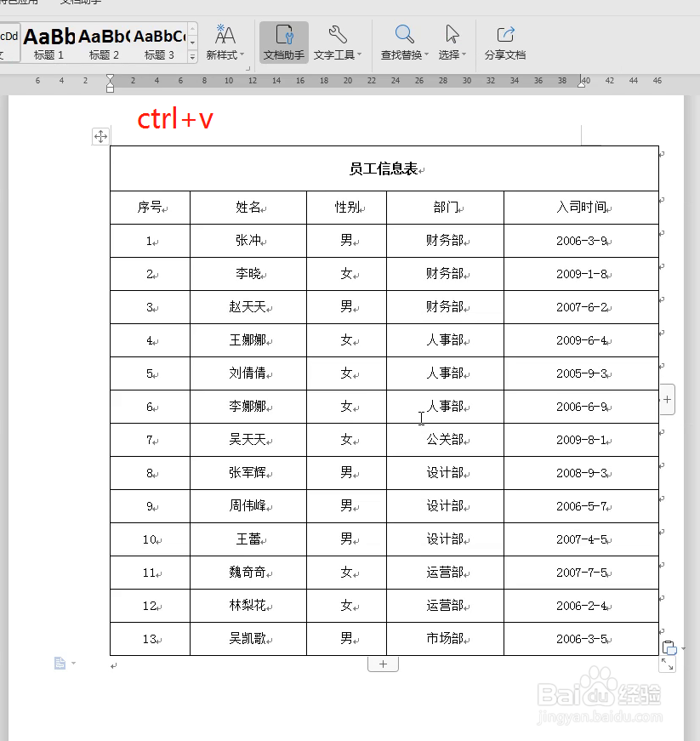Expand the 选择 dropdown arrow

click(463, 54)
